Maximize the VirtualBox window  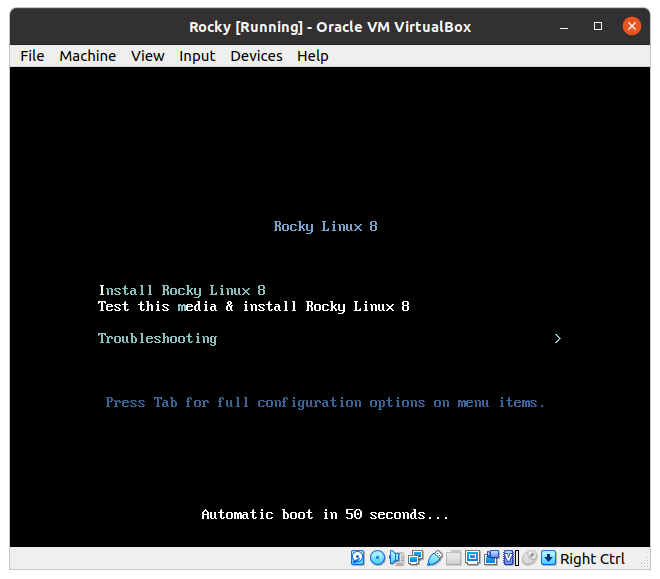pyautogui.click(x=598, y=26)
